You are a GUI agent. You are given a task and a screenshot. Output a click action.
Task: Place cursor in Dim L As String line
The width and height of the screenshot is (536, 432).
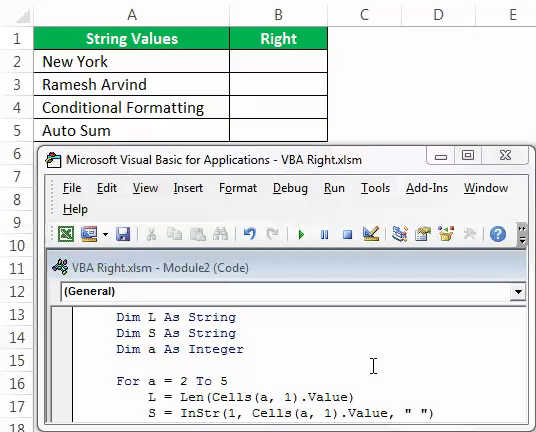click(x=176, y=317)
